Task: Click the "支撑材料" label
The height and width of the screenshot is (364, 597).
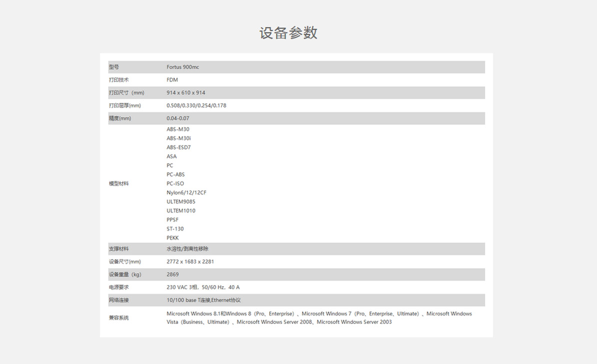Action: (119, 249)
